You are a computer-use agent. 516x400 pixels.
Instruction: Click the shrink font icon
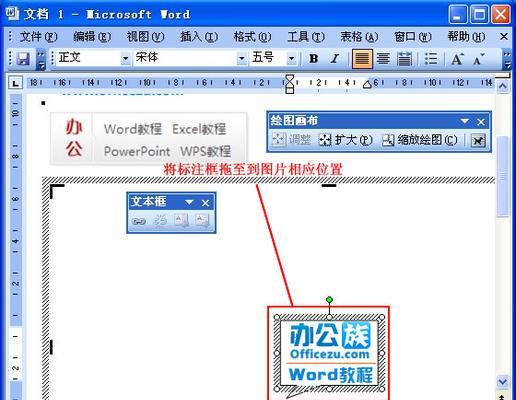(x=479, y=59)
